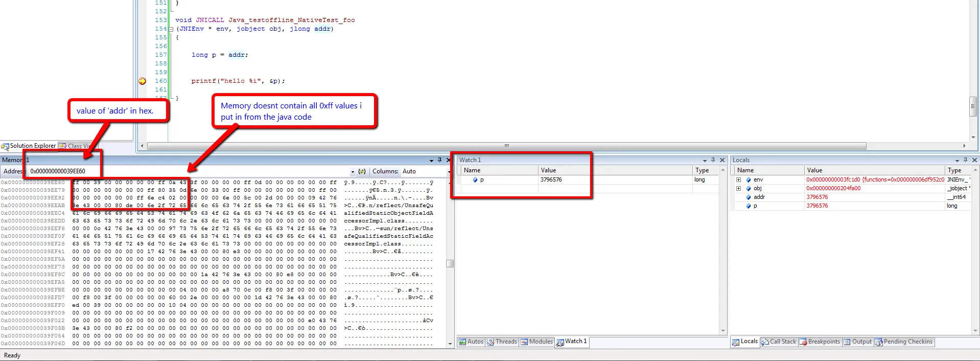Click the printf line of code

click(x=238, y=81)
